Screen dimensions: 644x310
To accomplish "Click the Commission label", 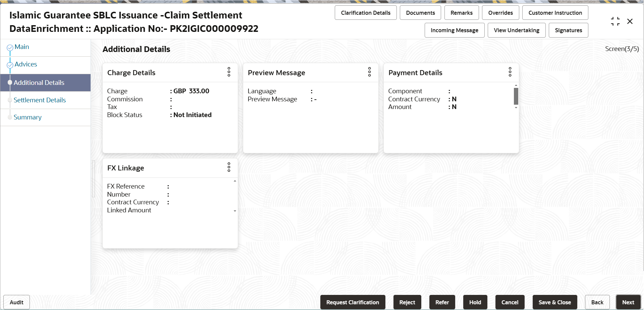I will pos(125,99).
